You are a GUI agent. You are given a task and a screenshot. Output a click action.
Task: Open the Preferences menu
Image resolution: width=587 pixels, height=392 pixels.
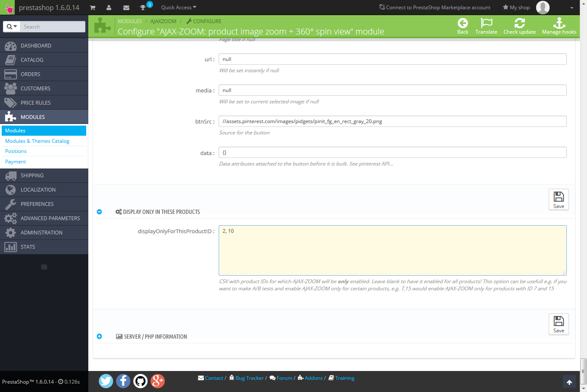[44, 204]
